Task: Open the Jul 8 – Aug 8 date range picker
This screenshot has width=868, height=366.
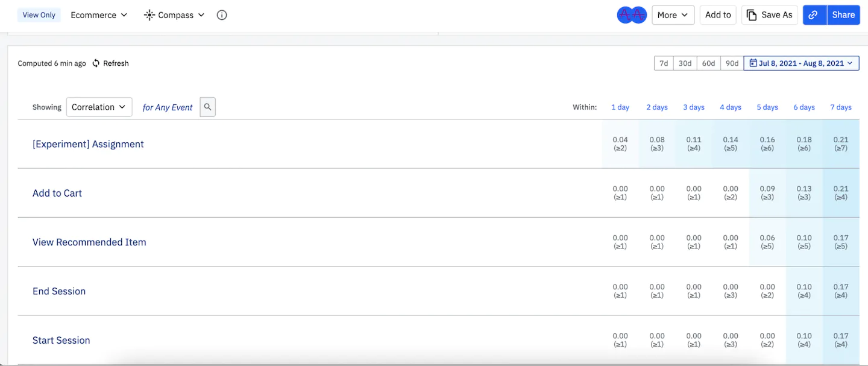Action: point(801,63)
